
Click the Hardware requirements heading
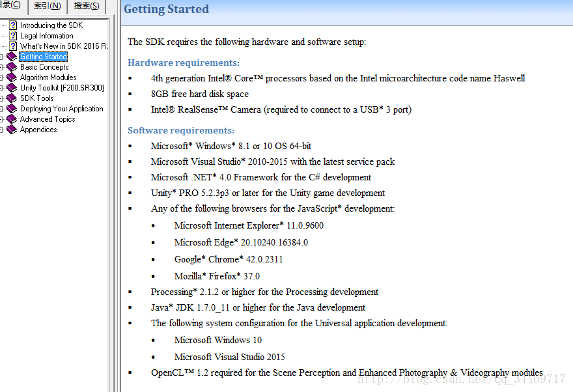coord(184,63)
